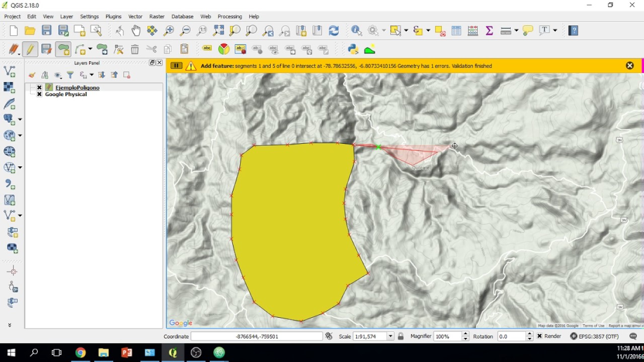Screen dimensions: 644x362
Task: Click Expand All icon in Layers Panel
Action: [101, 75]
